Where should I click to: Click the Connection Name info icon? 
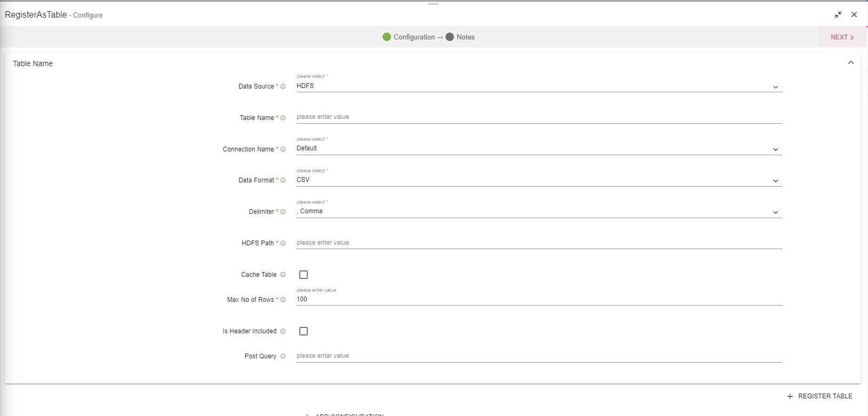coord(283,149)
